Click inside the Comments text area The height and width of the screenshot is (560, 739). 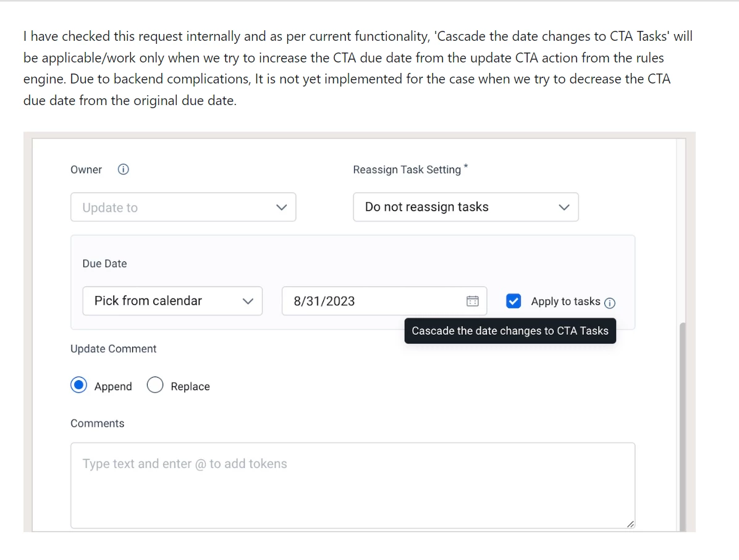[x=352, y=485]
